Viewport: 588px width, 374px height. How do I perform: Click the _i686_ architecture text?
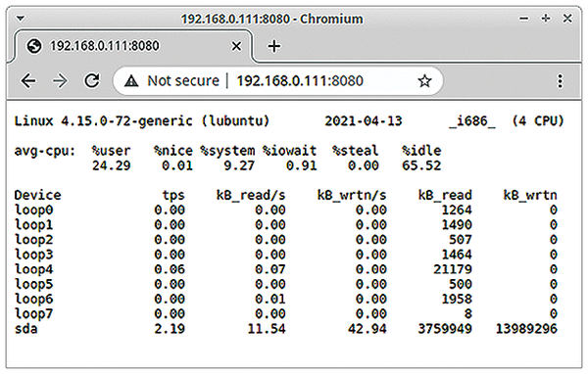(472, 121)
